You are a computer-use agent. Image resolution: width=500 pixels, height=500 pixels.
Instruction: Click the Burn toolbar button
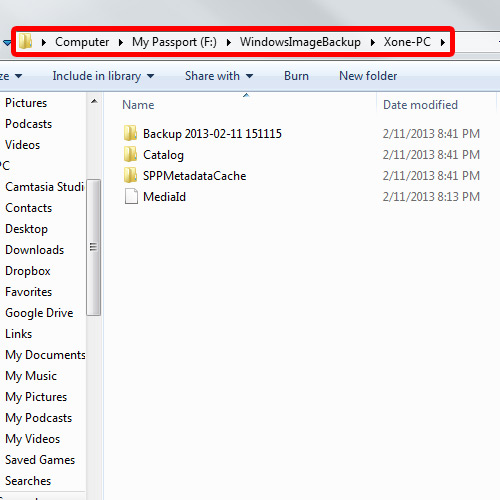tap(296, 76)
